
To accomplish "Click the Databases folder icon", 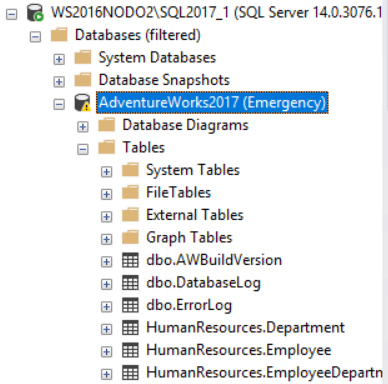I will point(59,35).
